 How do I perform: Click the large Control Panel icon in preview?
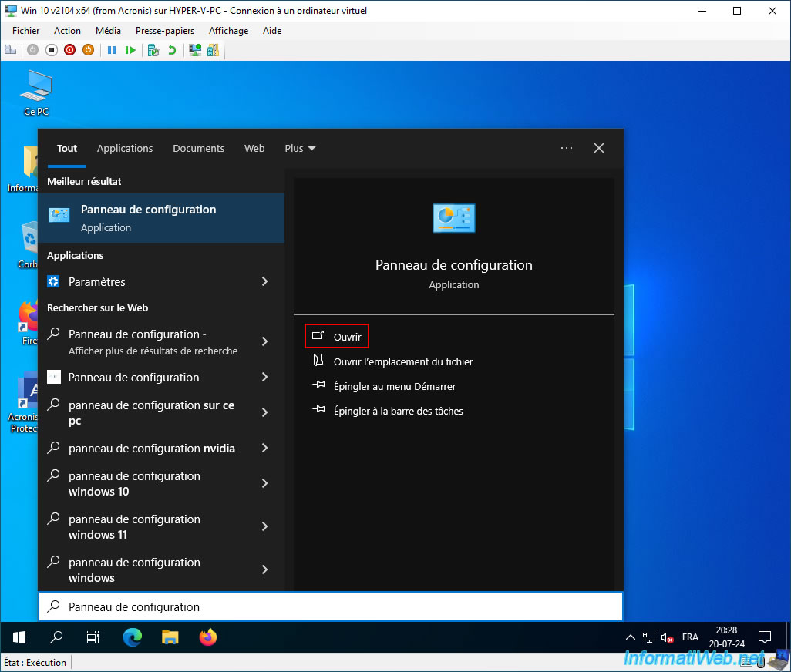454,218
